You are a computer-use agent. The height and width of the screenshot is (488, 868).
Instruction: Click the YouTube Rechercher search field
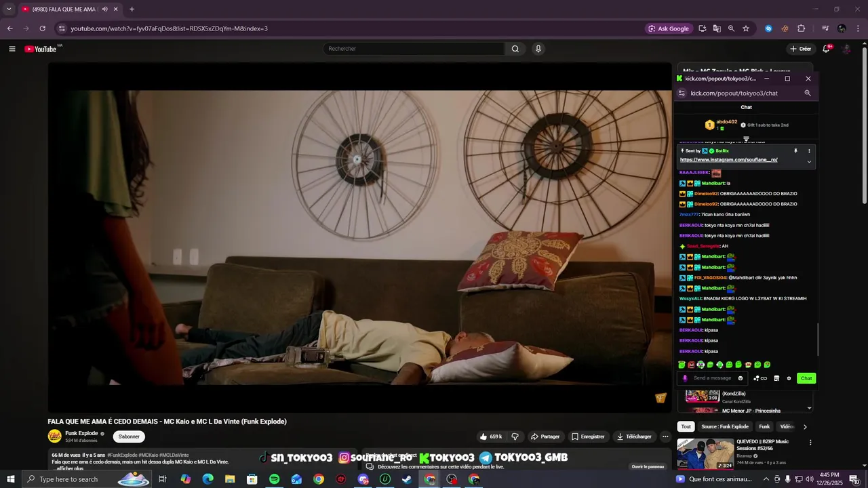(414, 49)
